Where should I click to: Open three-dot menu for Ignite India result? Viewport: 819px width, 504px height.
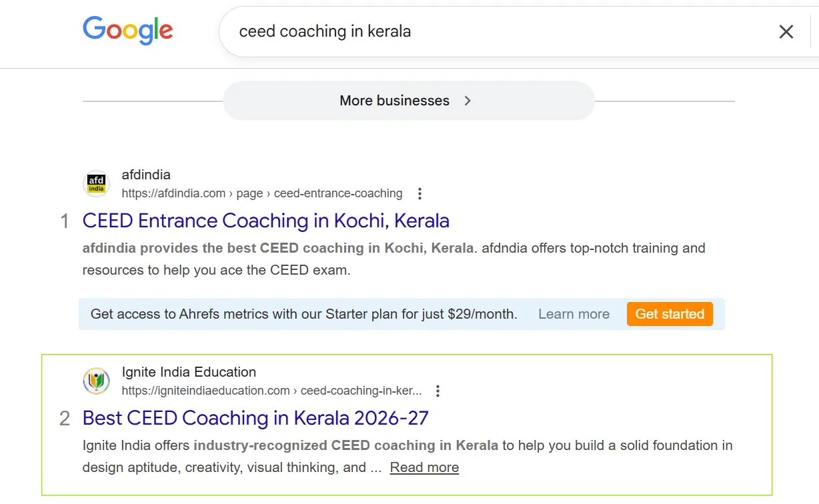438,391
